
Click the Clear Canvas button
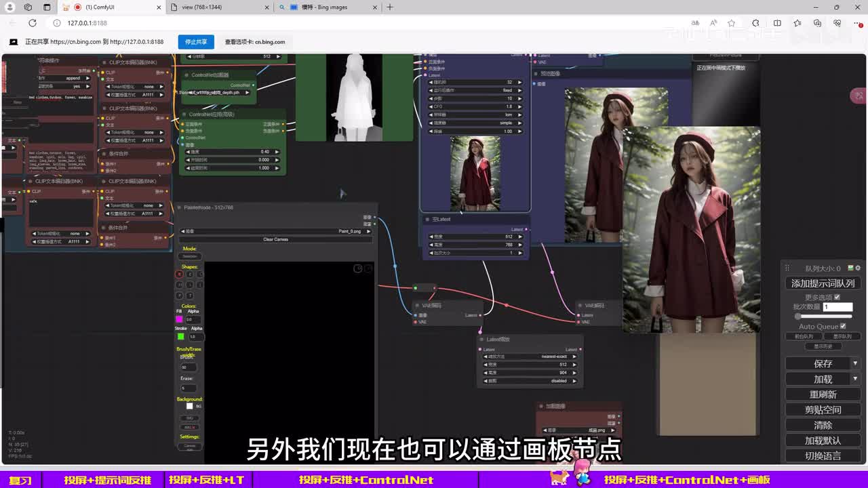[275, 239]
